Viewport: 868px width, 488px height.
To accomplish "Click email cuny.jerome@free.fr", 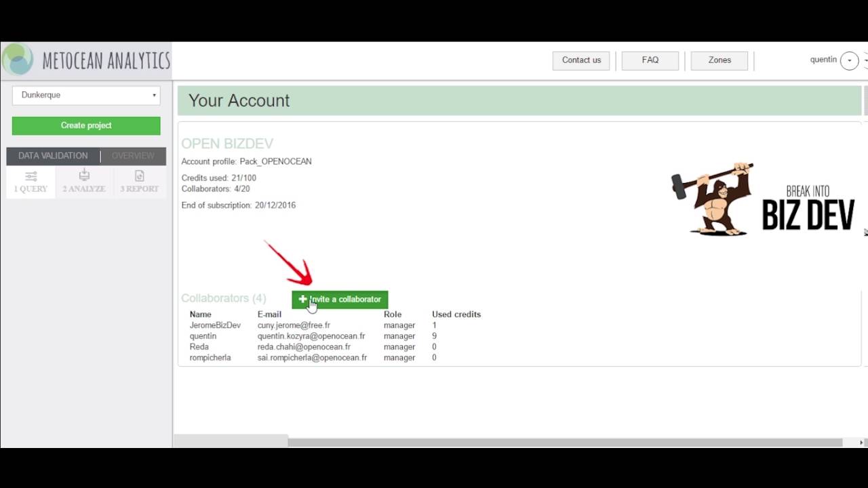I will pyautogui.click(x=294, y=325).
